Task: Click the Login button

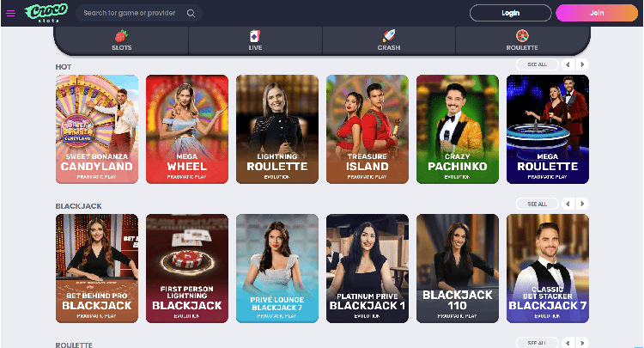Action: tap(511, 13)
